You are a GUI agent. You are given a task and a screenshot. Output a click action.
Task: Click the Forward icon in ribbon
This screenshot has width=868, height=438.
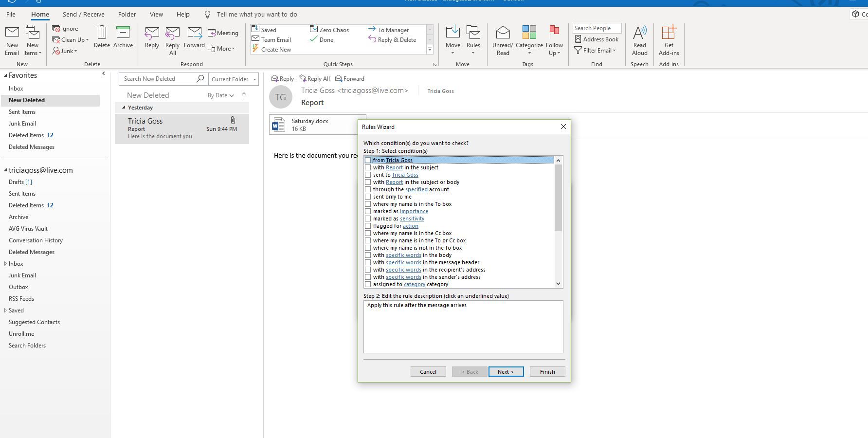(x=194, y=33)
